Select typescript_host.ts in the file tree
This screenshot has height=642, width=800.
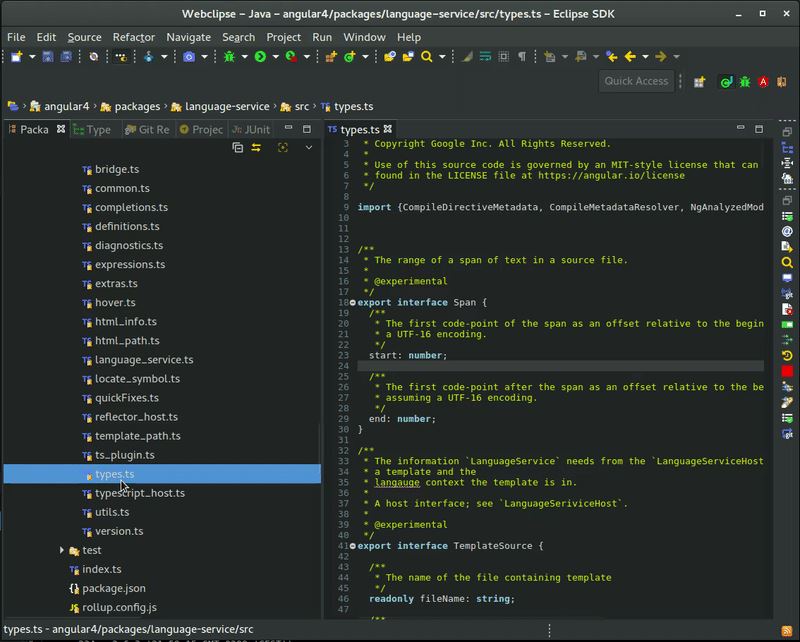tap(140, 493)
